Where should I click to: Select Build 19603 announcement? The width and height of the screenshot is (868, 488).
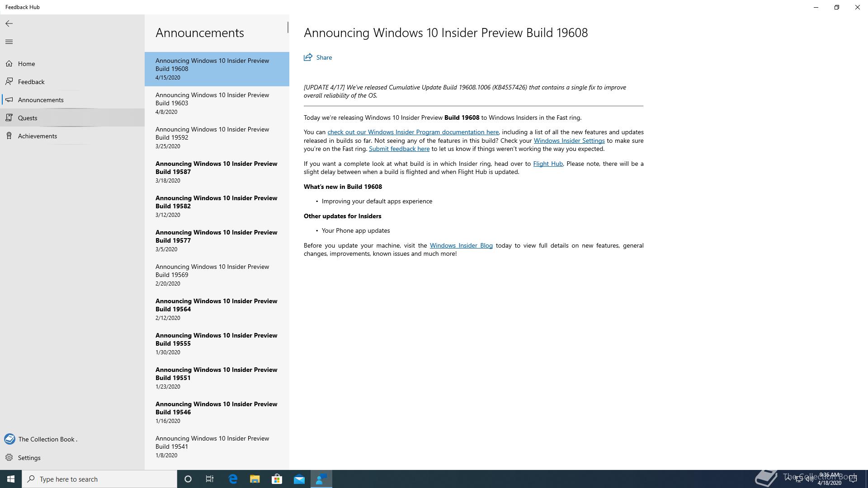(x=217, y=103)
